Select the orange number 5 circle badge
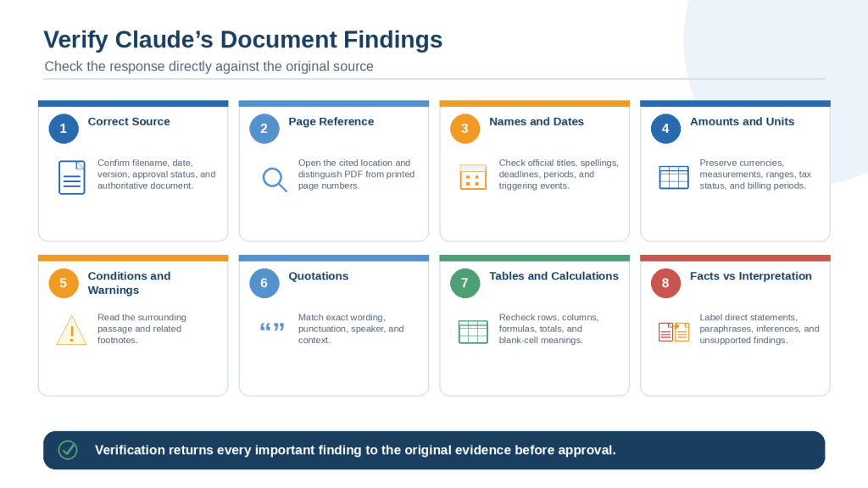Screen dimensions: 868x488 (x=64, y=283)
